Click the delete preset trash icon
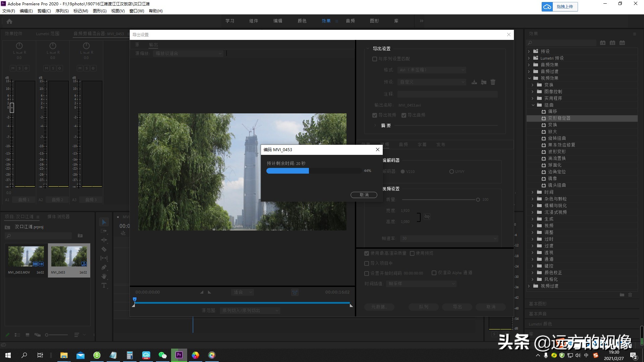This screenshot has width=644, height=362. [493, 82]
